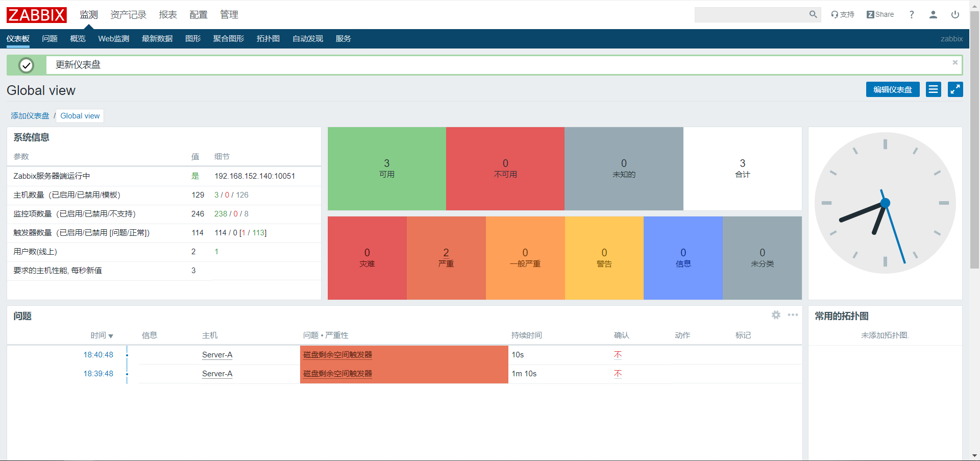Screen dimensions: 980x461
Task: Click the 未添加拓扑图 message text
Action: point(885,335)
